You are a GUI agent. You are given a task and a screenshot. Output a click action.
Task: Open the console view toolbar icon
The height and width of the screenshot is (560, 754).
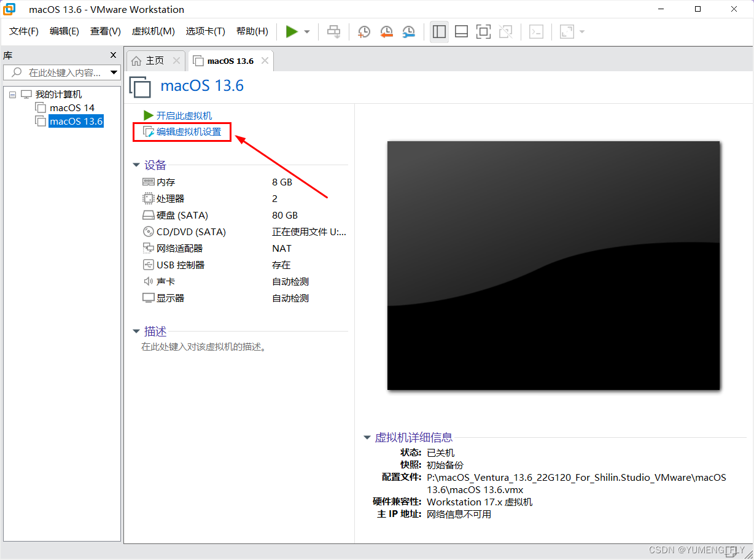point(537,32)
